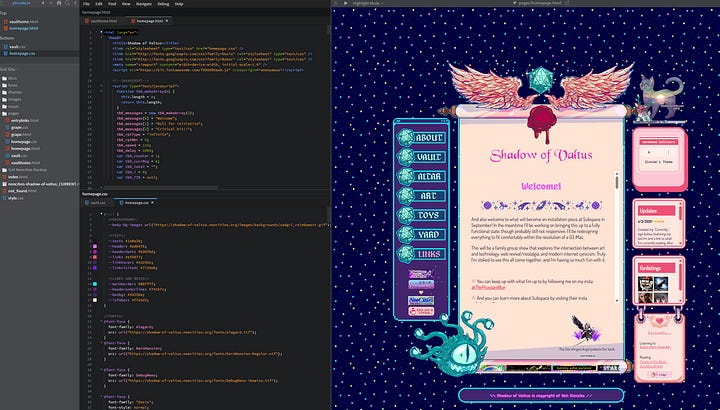Switch to vaulthome.html tab in top pane
This screenshot has height=410, width=720.
(x=103, y=21)
